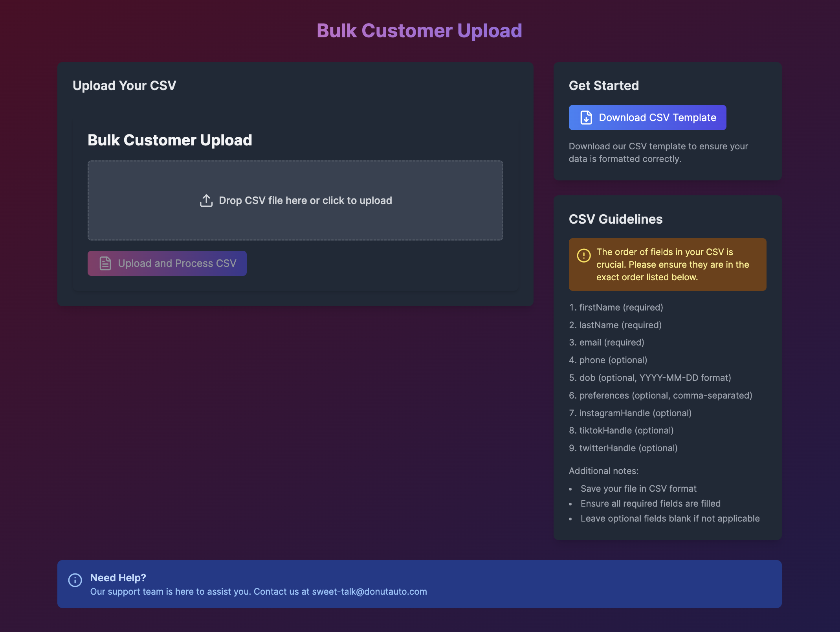Click the Need Help? banner title
Image resolution: width=840 pixels, height=632 pixels.
tap(118, 578)
